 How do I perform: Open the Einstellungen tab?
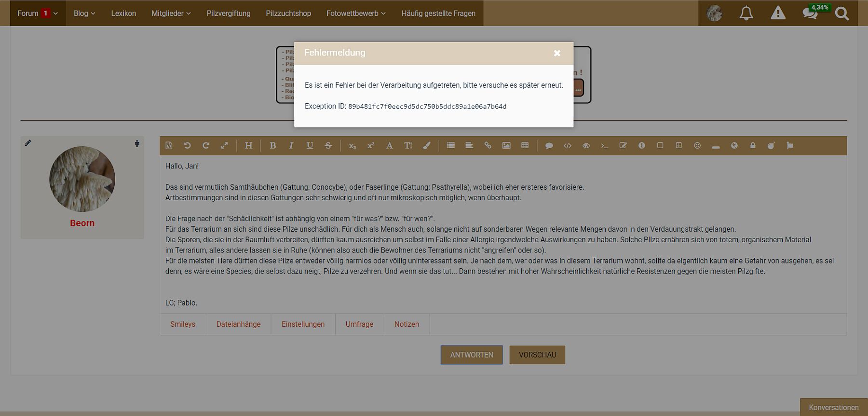(303, 324)
